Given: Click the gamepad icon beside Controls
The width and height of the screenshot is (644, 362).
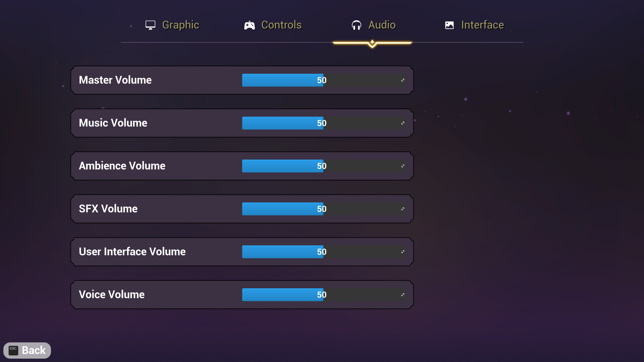Looking at the screenshot, I should 249,25.
